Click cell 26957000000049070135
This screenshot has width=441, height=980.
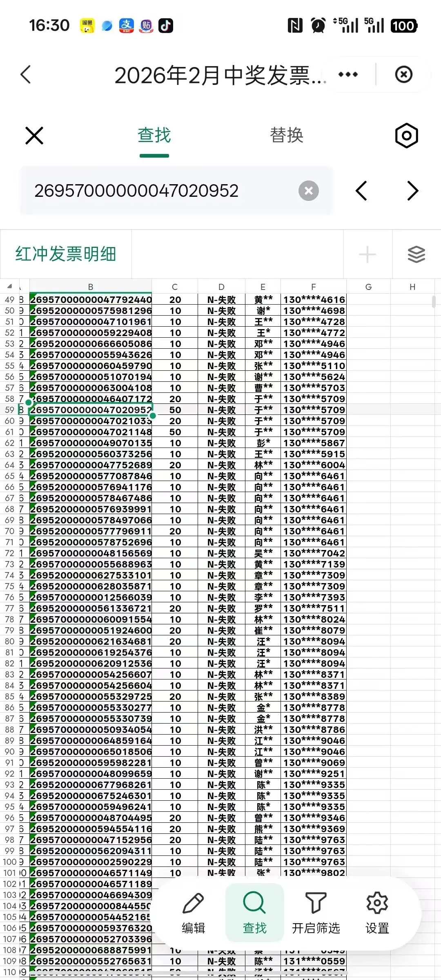(x=91, y=443)
